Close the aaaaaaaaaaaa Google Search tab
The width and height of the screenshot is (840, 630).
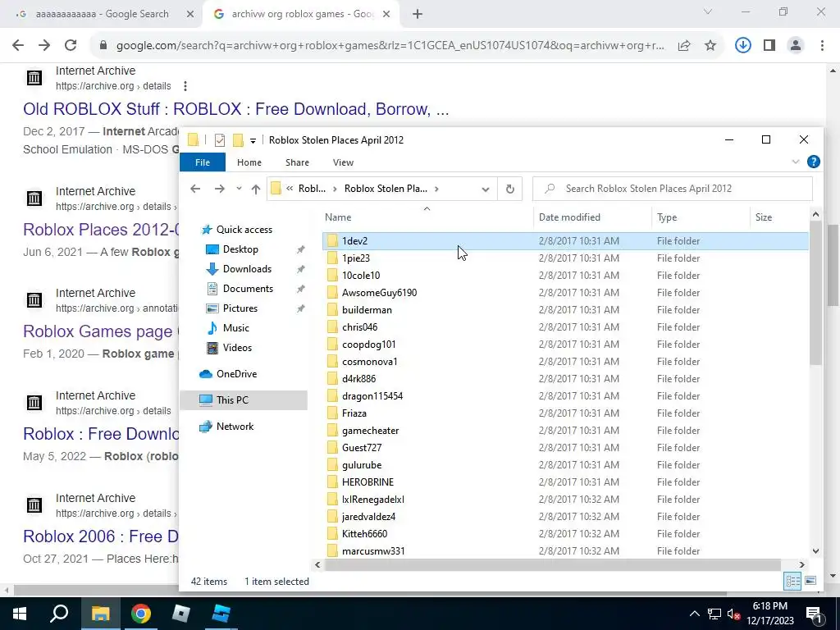[190, 15]
